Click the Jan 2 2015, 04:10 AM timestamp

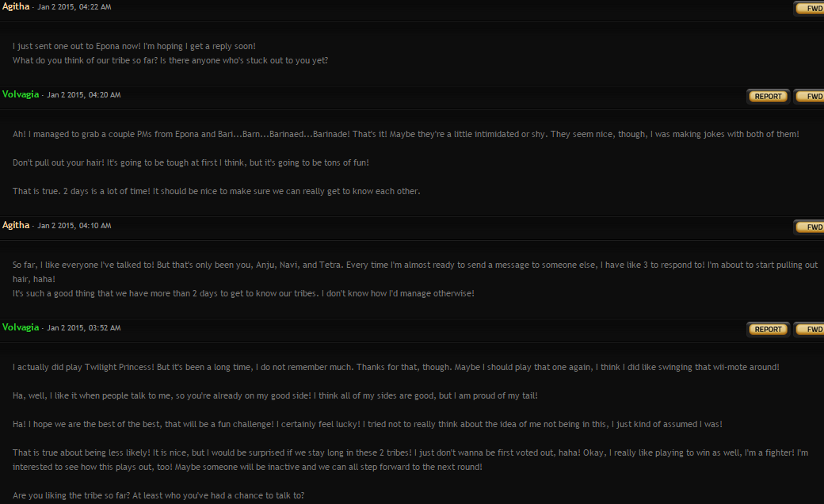74,226
